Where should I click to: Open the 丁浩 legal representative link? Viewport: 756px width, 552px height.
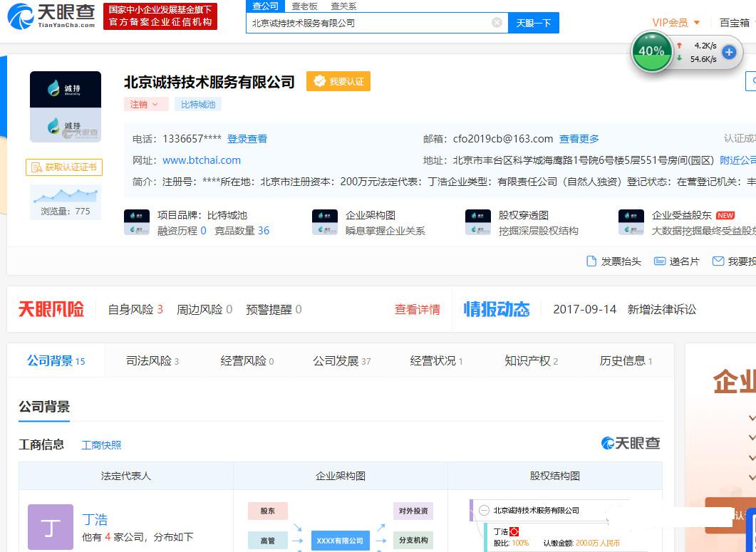point(95,519)
